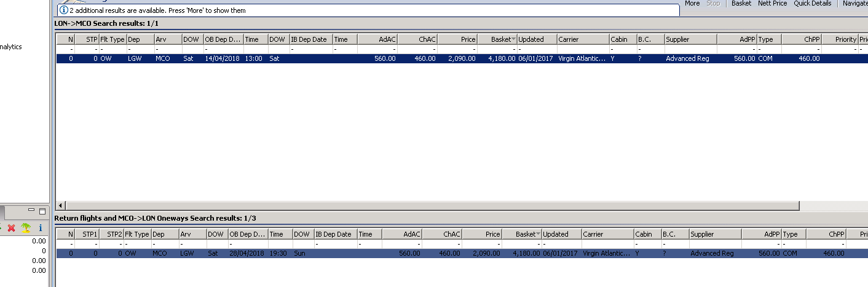
Task: Click 14/04/2018 departure date cell
Action: [223, 59]
